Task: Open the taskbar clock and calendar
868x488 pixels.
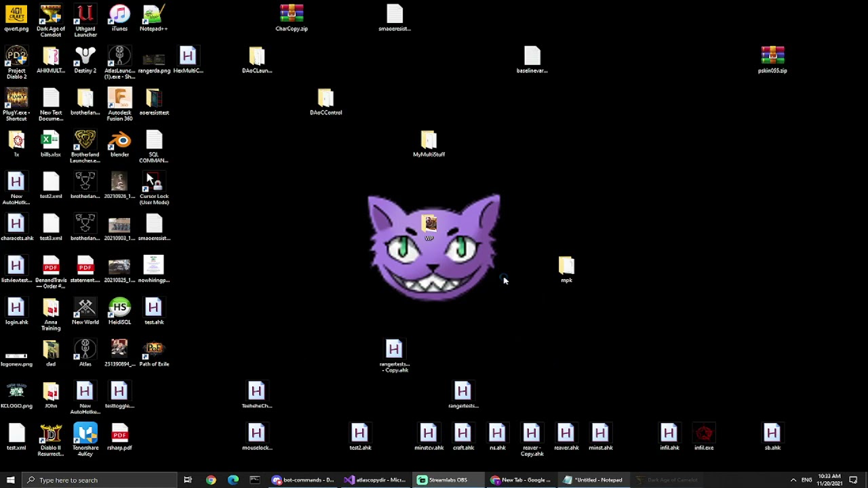Action: click(829, 480)
